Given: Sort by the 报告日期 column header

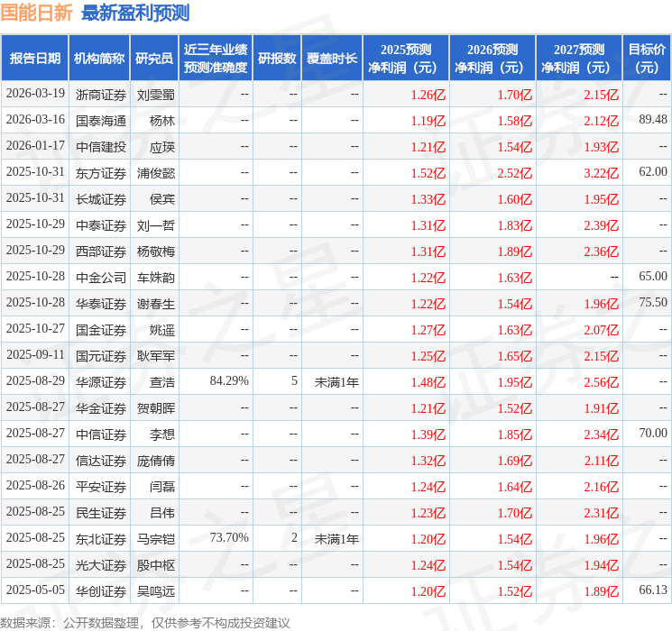Looking at the screenshot, I should [35, 59].
